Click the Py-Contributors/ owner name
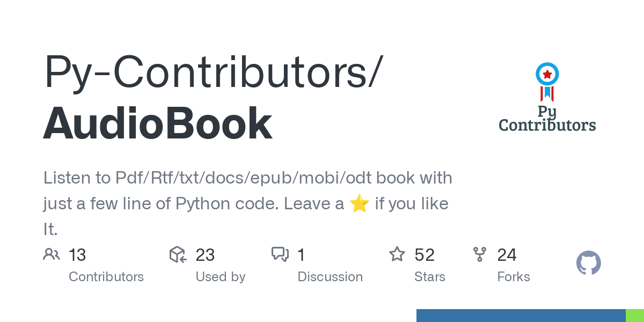Viewport: 644px width, 322px height. click(x=214, y=72)
